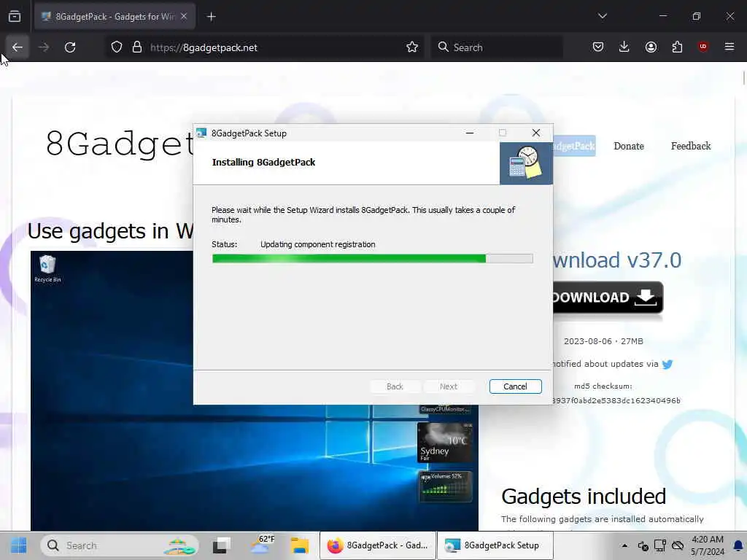Open the Twitter bird link
747x560 pixels.
coord(667,365)
